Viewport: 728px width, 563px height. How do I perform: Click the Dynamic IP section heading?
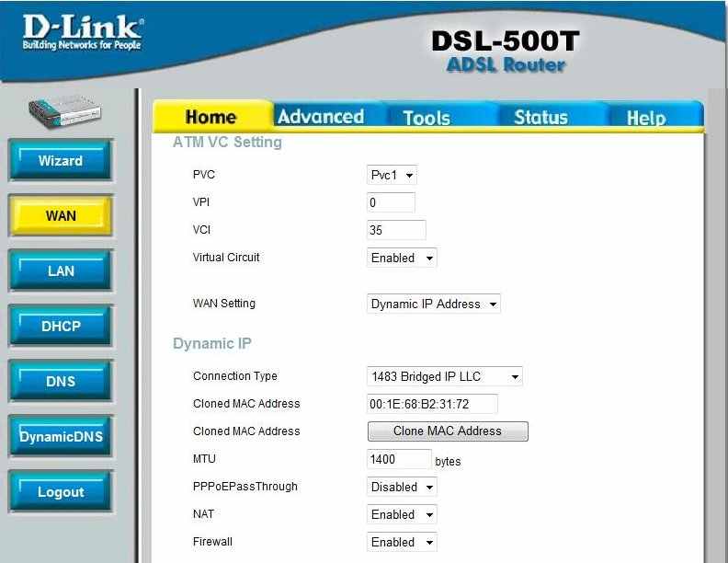[211, 343]
